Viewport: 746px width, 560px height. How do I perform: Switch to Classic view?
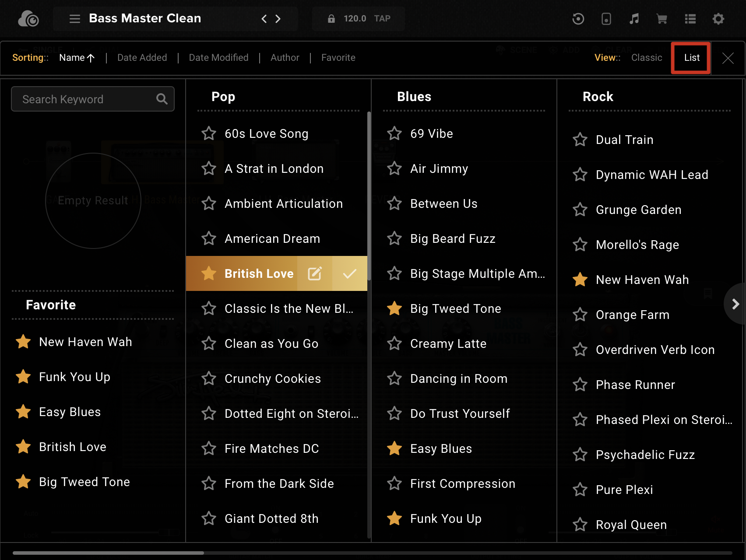click(x=647, y=58)
